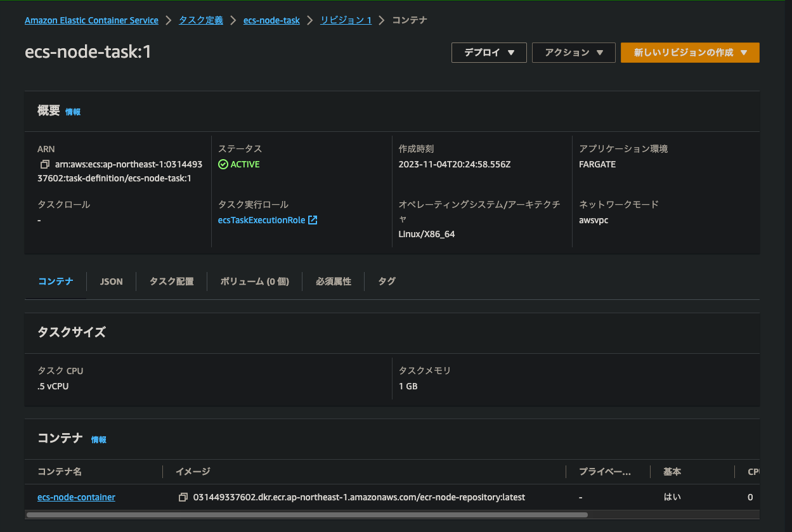Open the ecs-node-container link
Viewport: 792px width, 532px height.
click(76, 497)
